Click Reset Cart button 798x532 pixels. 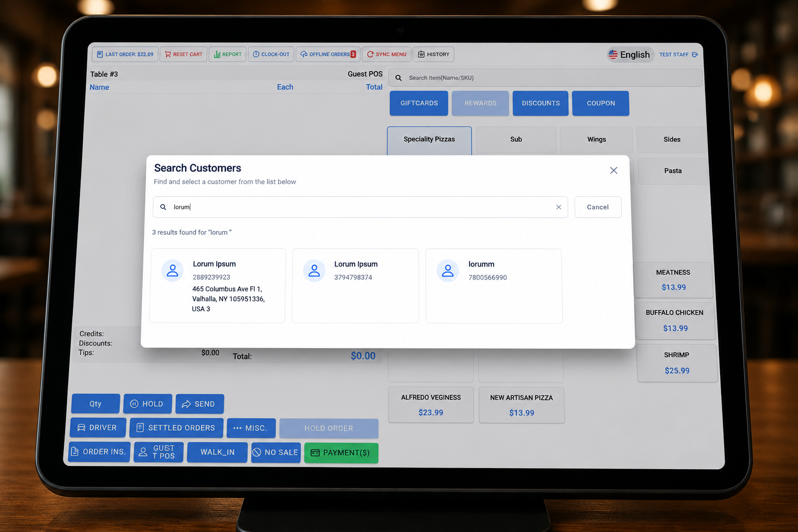coord(183,54)
